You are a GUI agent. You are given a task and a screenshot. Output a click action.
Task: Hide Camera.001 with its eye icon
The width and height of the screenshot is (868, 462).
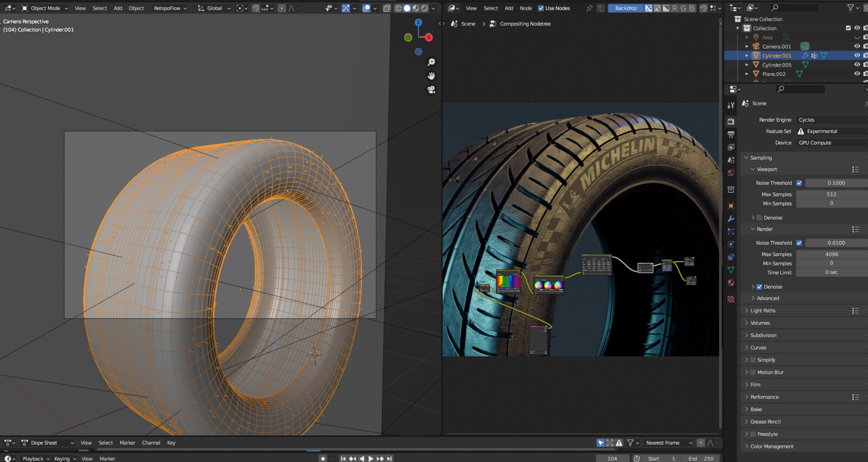857,46
